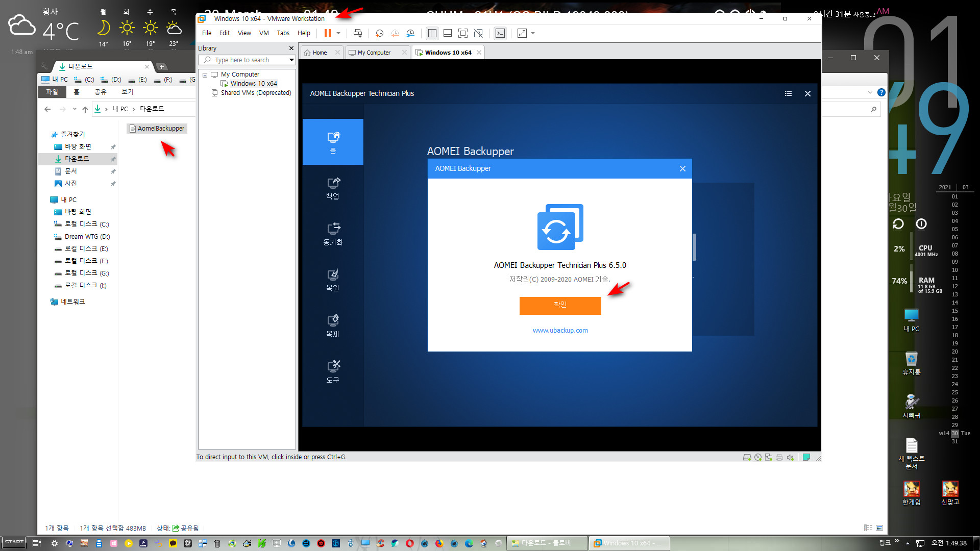Open the Edit menu in VMware
The image size is (980, 551).
(225, 33)
